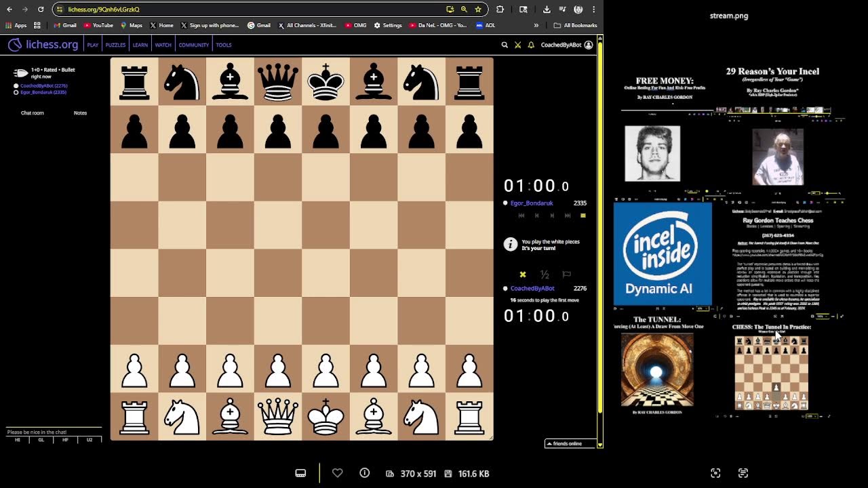868x488 pixels.
Task: Open lichess search magnifier
Action: click(505, 45)
